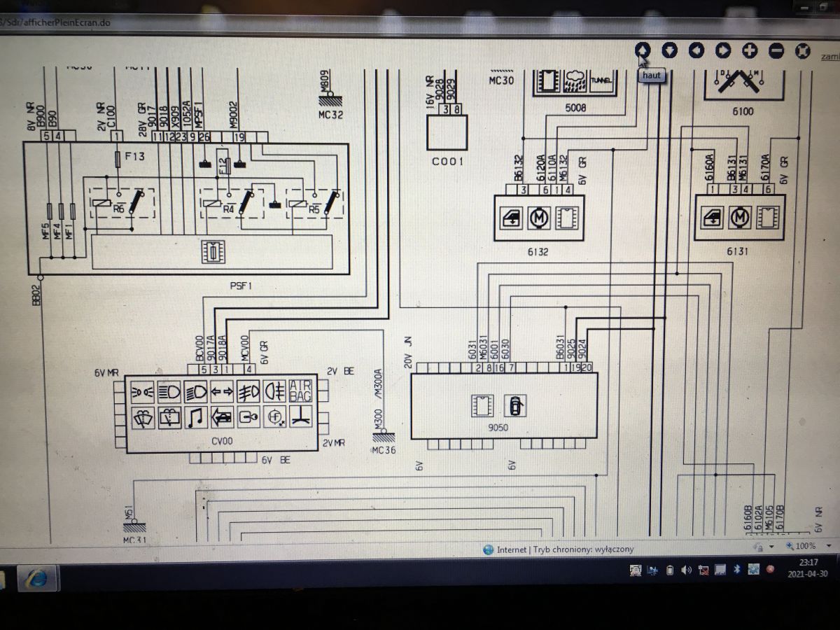The width and height of the screenshot is (840, 630).
Task: Click the Internet protected mode status text
Action: [565, 549]
